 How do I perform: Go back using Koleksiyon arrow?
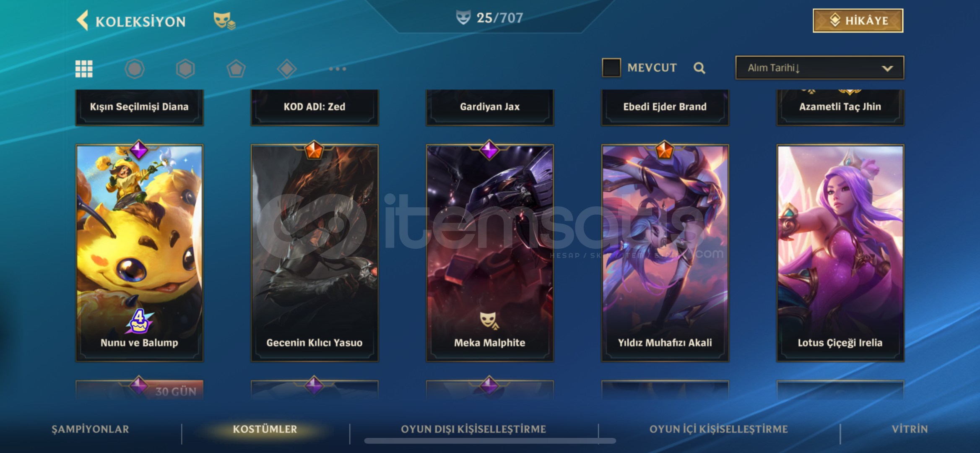click(83, 21)
